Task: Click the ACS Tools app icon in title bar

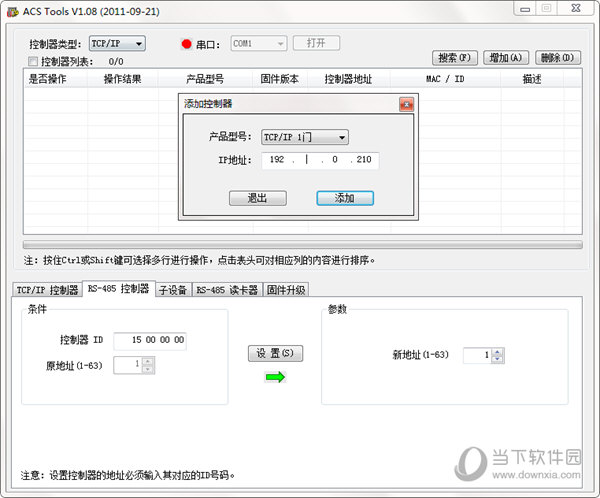Action: [x=13, y=11]
